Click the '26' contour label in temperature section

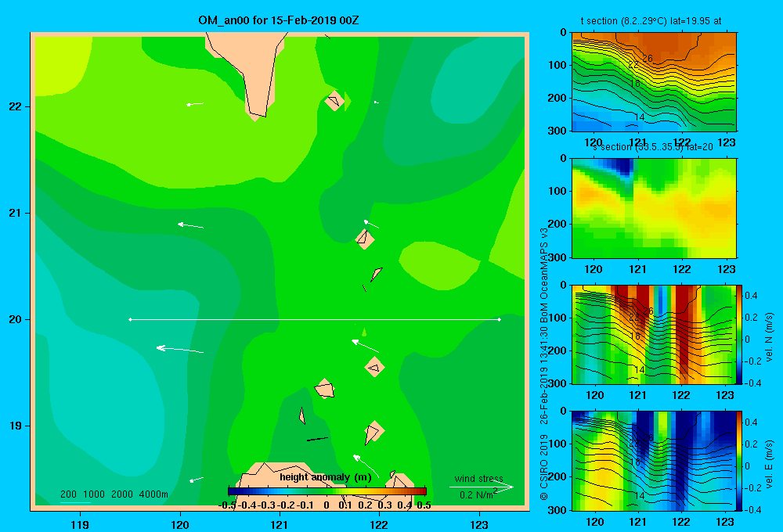648,59
